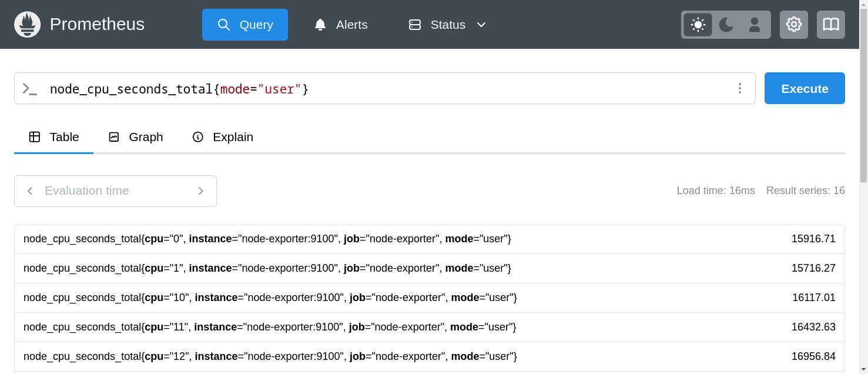Click the value 15916.71
868x374 pixels.
(x=813, y=239)
